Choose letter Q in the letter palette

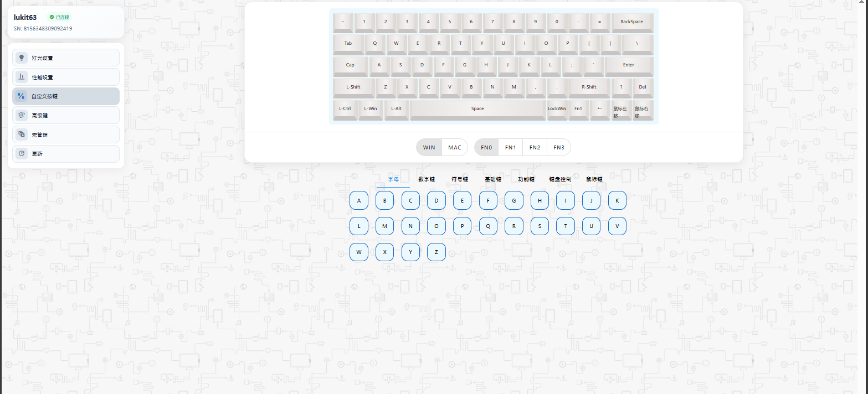(x=488, y=226)
